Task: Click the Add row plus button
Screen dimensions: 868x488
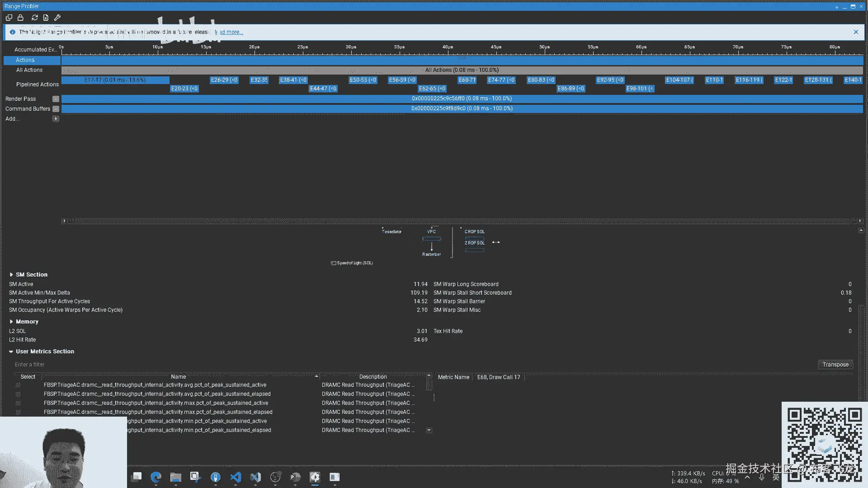Action: (x=56, y=119)
